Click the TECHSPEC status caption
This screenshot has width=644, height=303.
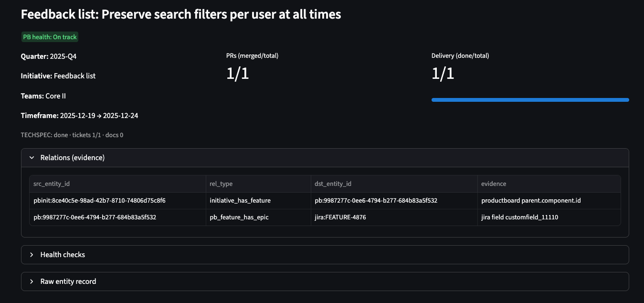(72, 135)
